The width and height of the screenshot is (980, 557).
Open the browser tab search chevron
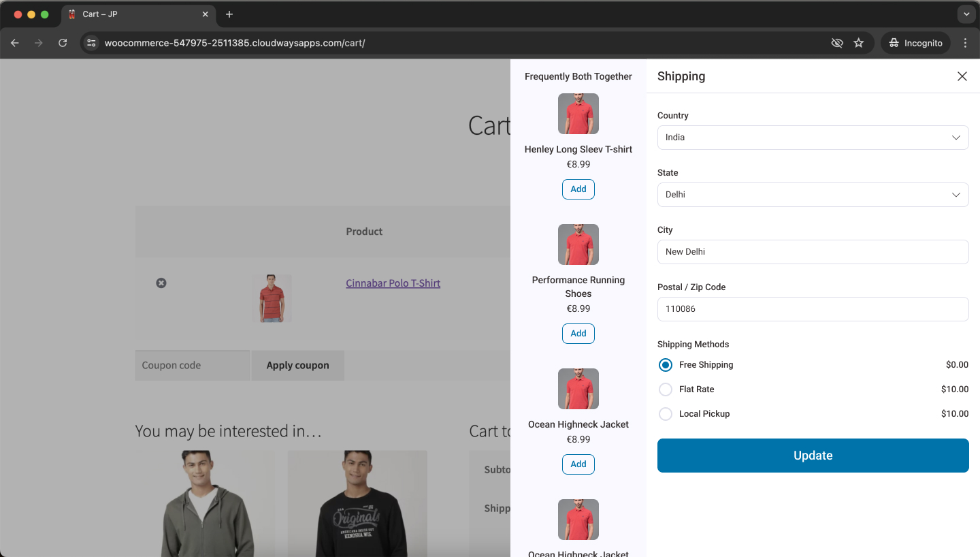(x=966, y=14)
